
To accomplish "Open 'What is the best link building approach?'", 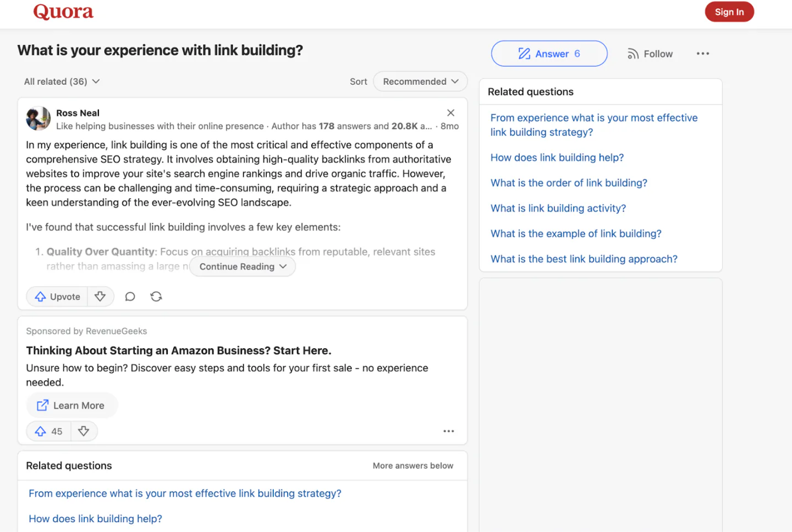I will point(584,259).
